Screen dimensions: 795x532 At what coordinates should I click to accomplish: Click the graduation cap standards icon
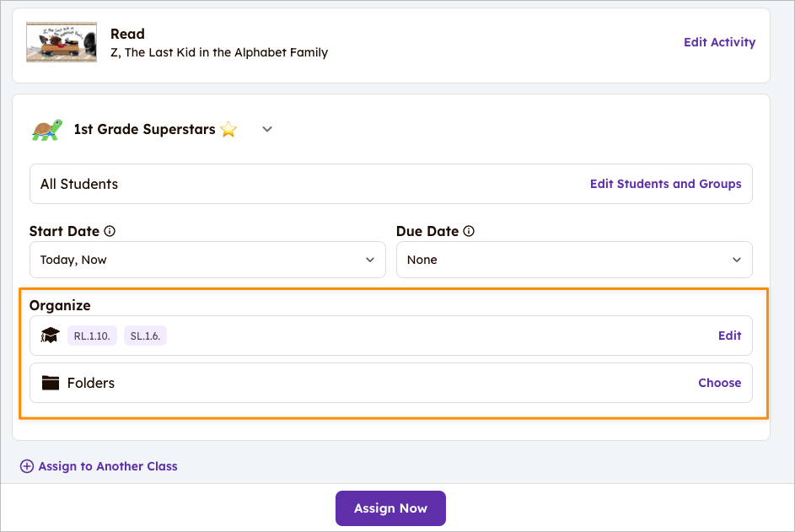click(51, 336)
